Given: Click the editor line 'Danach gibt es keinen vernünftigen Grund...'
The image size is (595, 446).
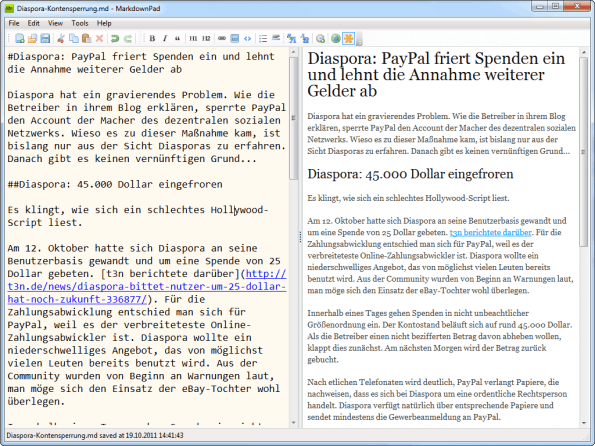Looking at the screenshot, I should (132, 159).
